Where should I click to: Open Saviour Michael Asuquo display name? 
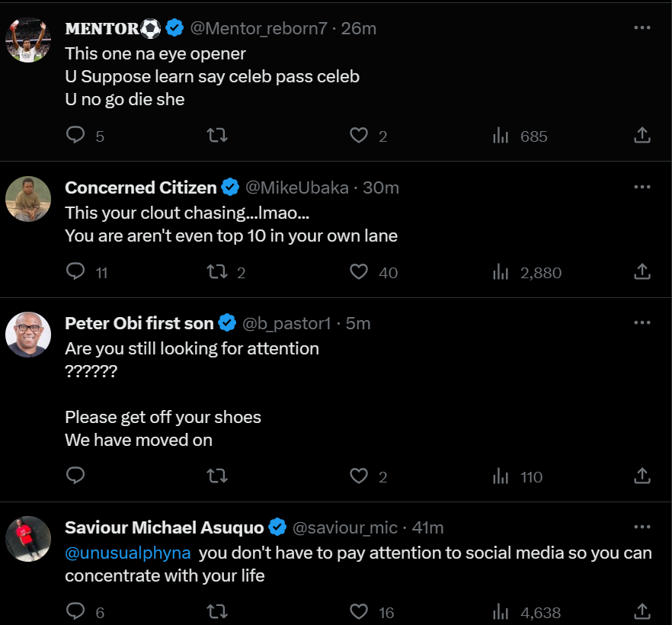pyautogui.click(x=165, y=527)
